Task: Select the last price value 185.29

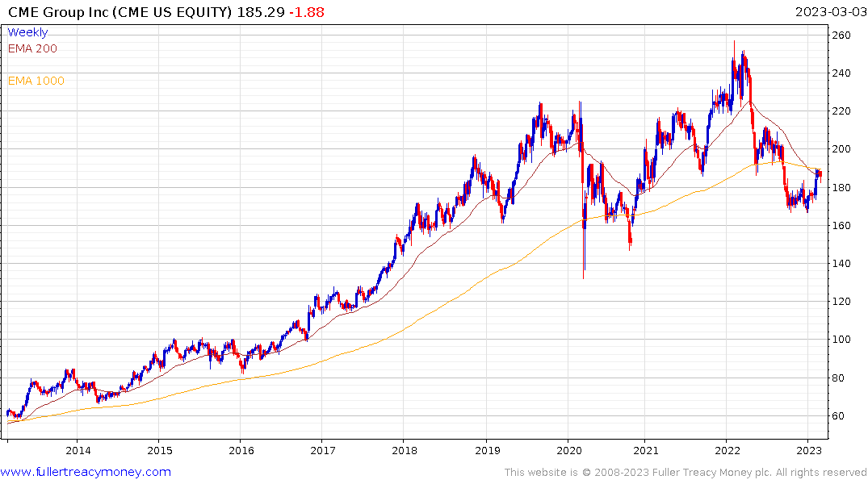Action: (x=261, y=12)
